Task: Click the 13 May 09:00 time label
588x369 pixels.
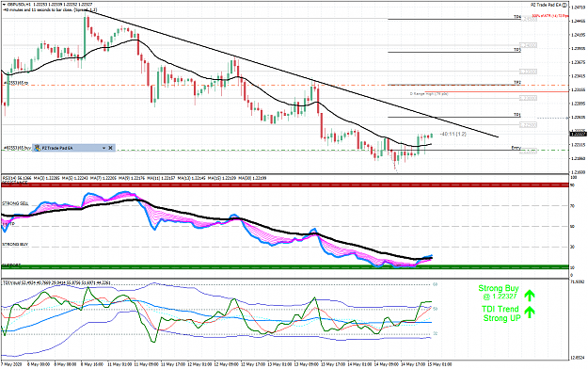Action: coord(307,364)
